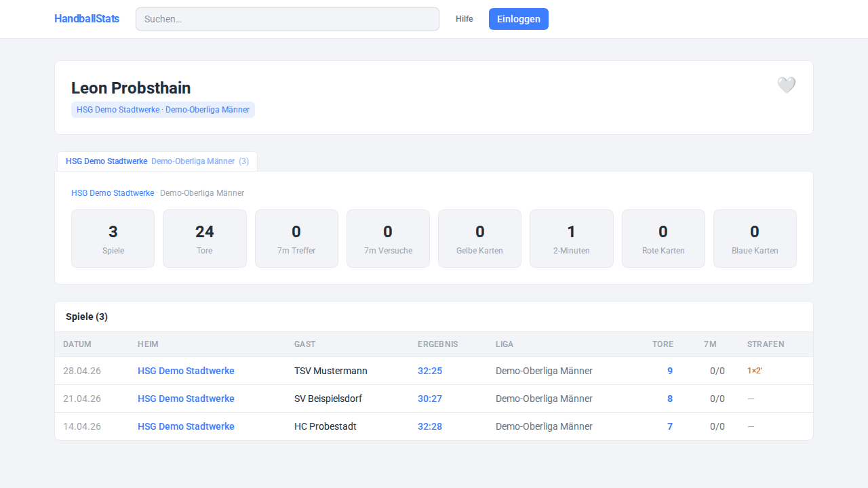
Task: Click the 1×2' penalty entry
Action: tap(755, 371)
